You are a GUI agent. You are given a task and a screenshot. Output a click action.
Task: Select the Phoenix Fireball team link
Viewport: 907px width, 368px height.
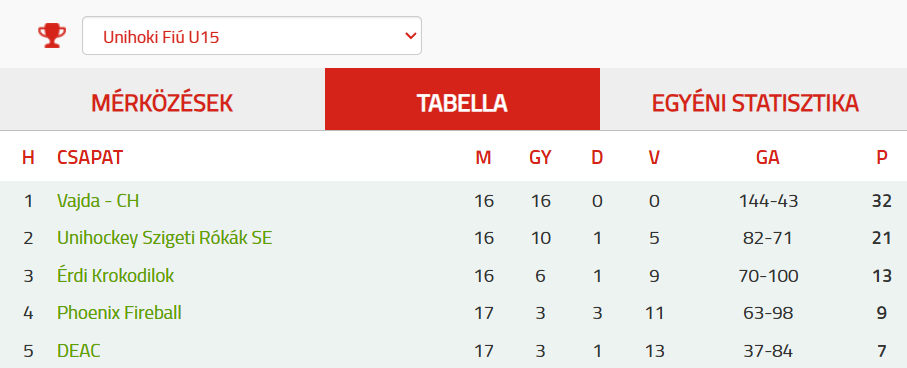[x=119, y=313]
